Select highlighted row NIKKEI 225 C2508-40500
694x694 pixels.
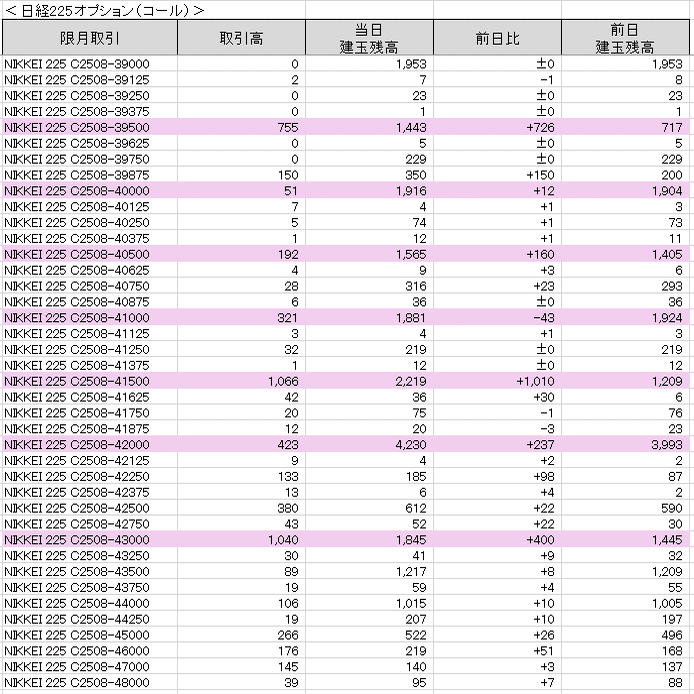click(x=346, y=254)
